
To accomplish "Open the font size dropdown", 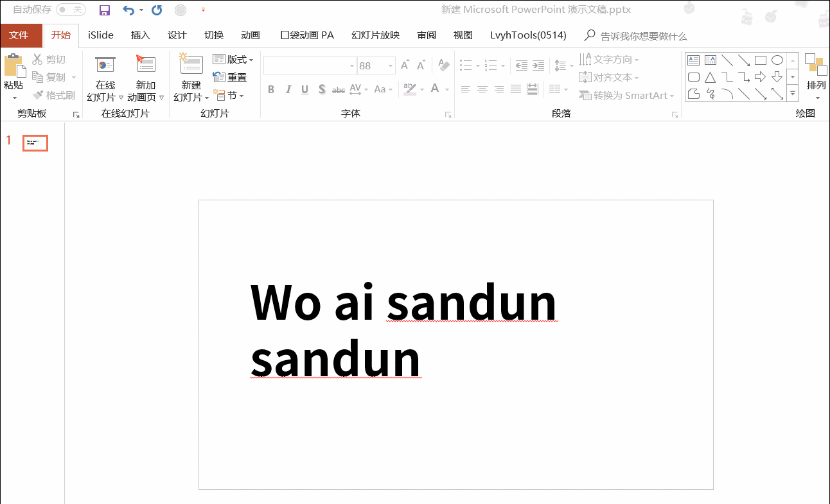I will [391, 66].
